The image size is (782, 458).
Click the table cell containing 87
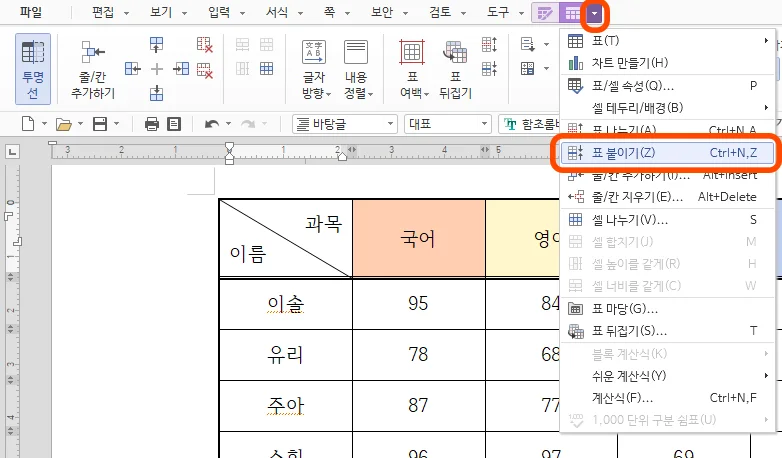coord(418,406)
